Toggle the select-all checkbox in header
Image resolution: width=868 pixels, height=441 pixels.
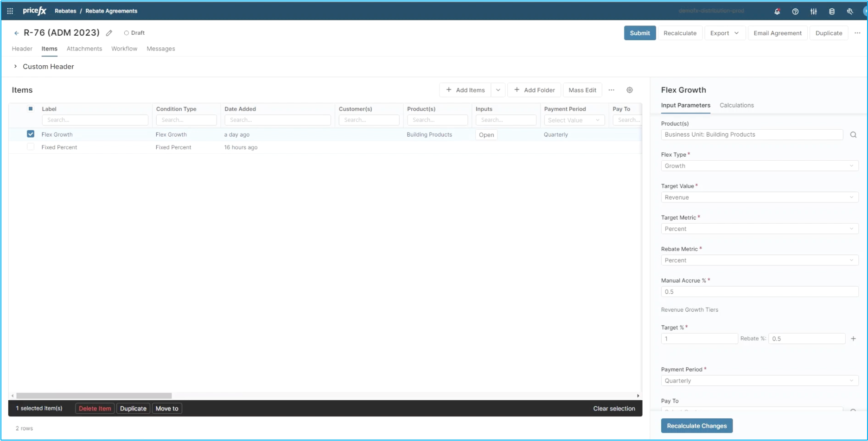tap(31, 109)
